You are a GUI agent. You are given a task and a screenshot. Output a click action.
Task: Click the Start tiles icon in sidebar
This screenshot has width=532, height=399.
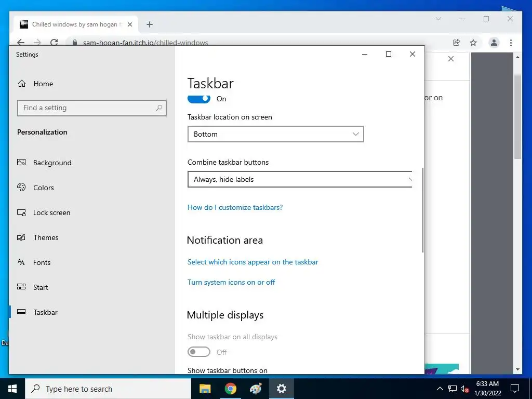(21, 287)
